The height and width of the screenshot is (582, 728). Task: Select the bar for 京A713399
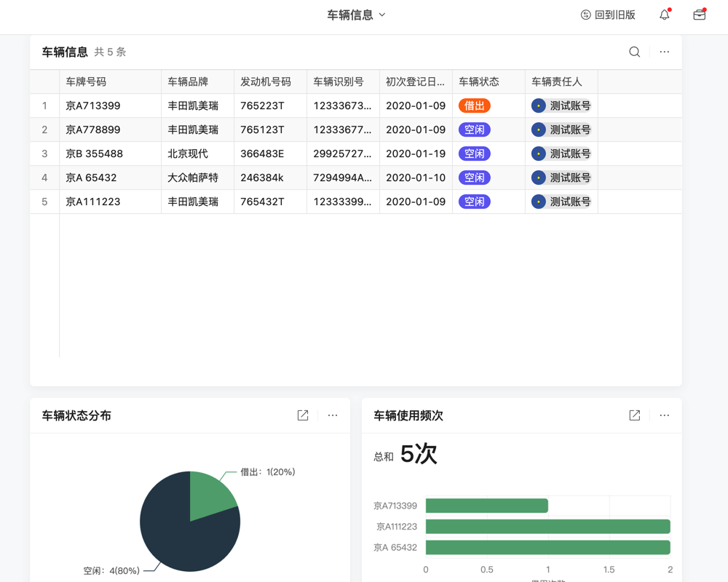click(486, 505)
